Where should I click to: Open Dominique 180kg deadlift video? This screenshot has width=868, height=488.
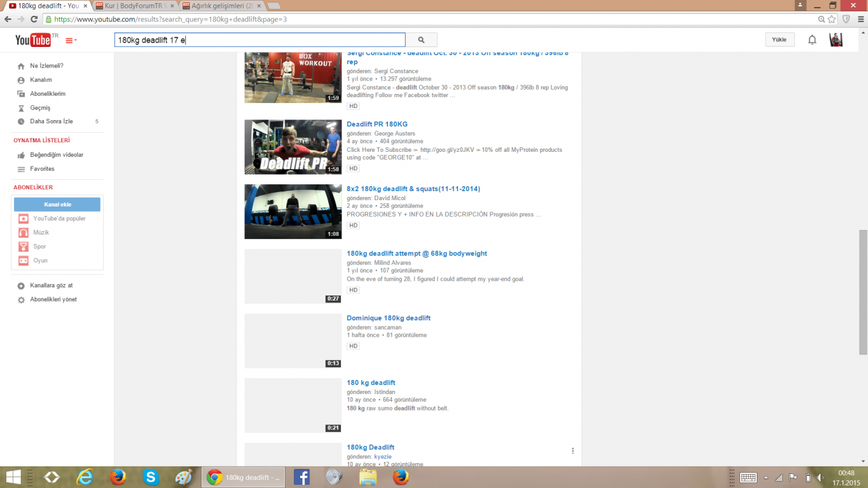point(389,318)
